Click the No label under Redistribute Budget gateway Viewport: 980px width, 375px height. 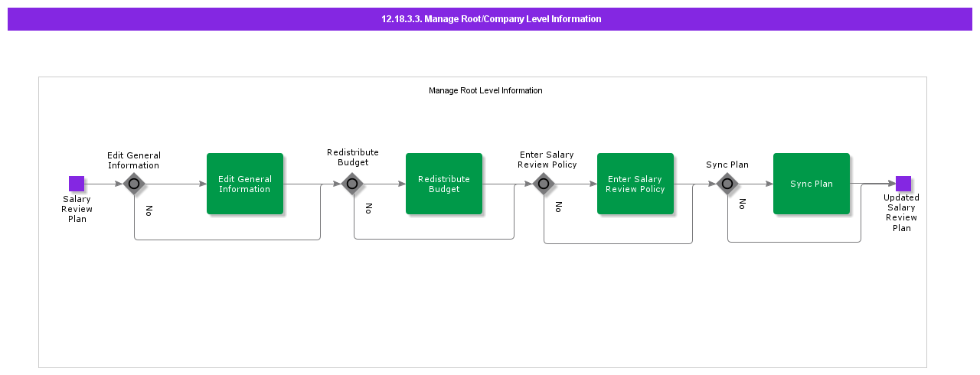(x=368, y=208)
